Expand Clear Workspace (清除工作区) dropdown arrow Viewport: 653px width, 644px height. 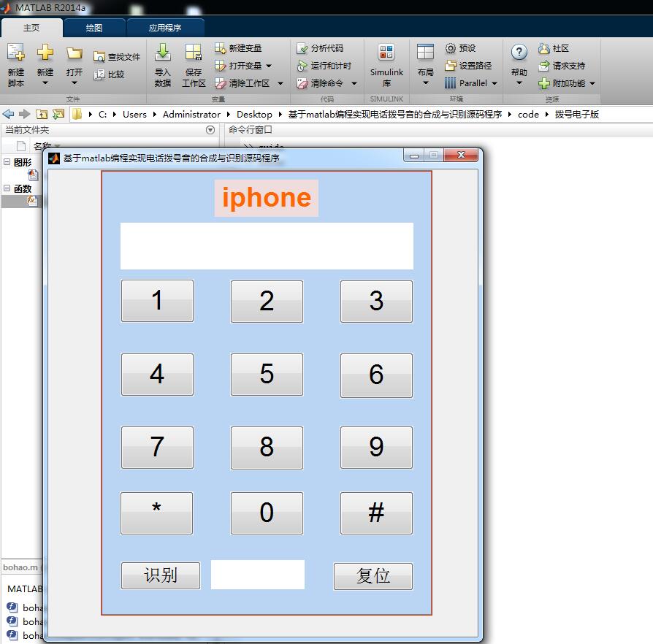point(280,83)
